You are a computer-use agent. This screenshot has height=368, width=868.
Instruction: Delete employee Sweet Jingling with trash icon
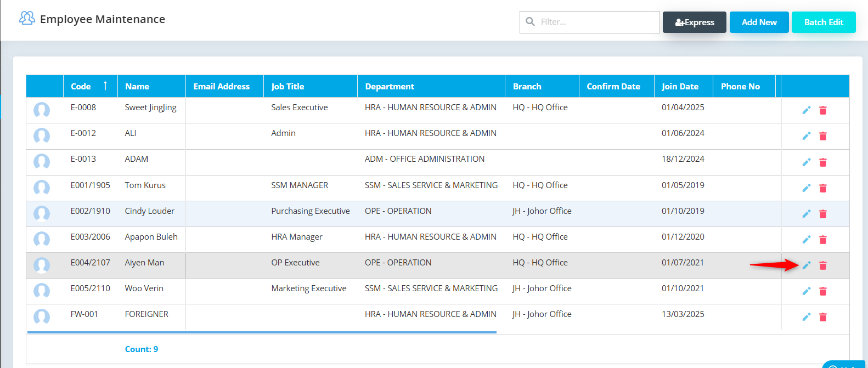[822, 110]
